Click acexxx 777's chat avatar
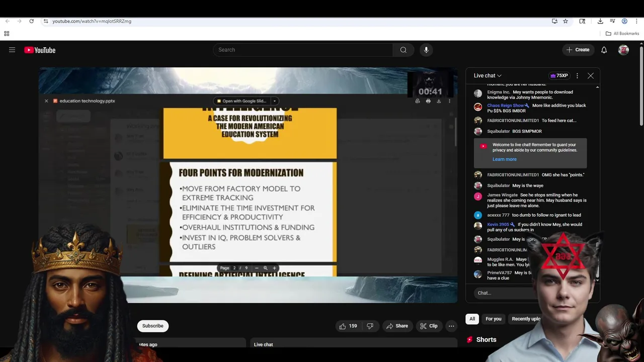This screenshot has height=362, width=644. pos(478,215)
